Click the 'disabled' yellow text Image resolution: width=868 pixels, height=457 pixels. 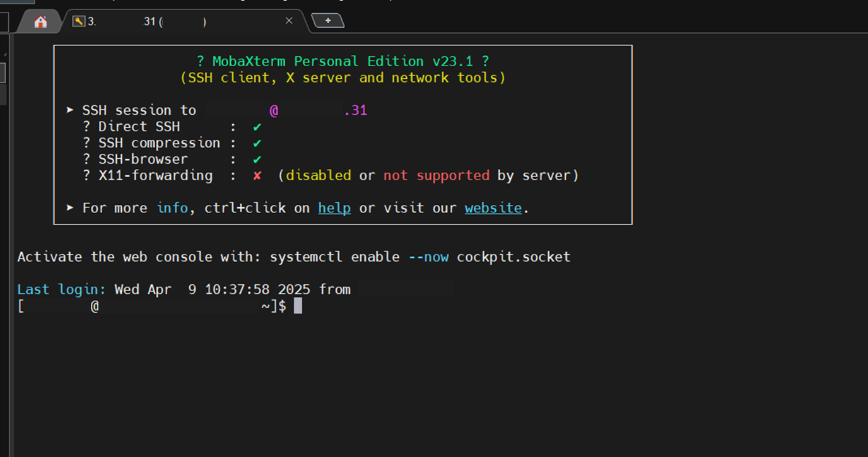(x=319, y=175)
